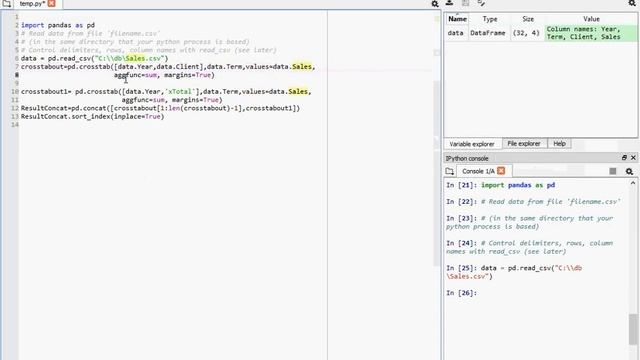Switch to the Help tab

(x=559, y=144)
